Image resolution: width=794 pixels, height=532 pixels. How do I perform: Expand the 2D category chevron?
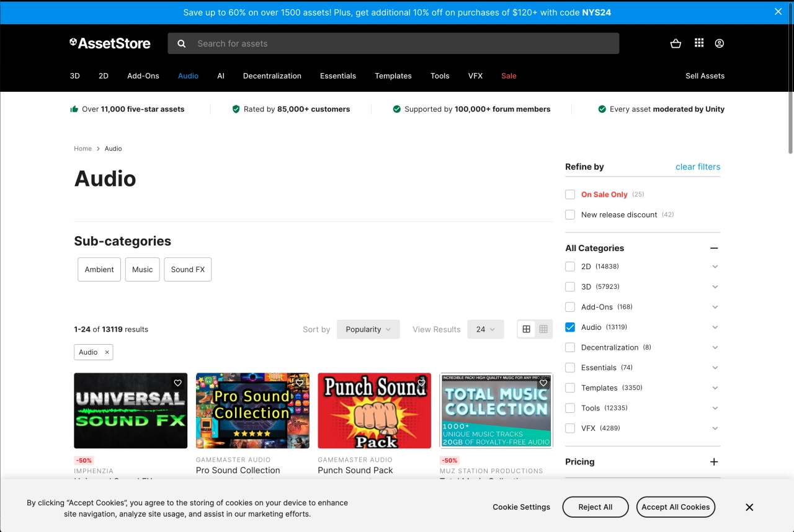point(715,267)
